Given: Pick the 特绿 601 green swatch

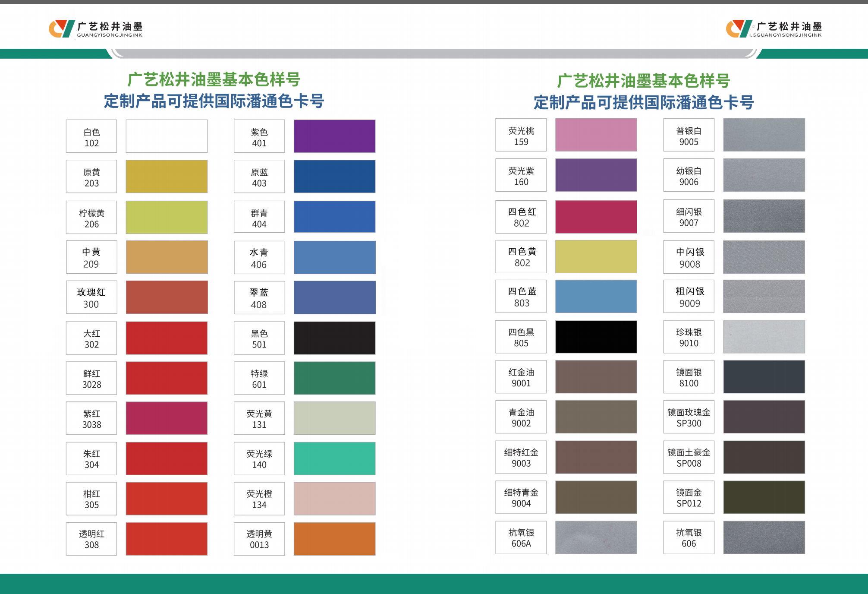Looking at the screenshot, I should [334, 378].
